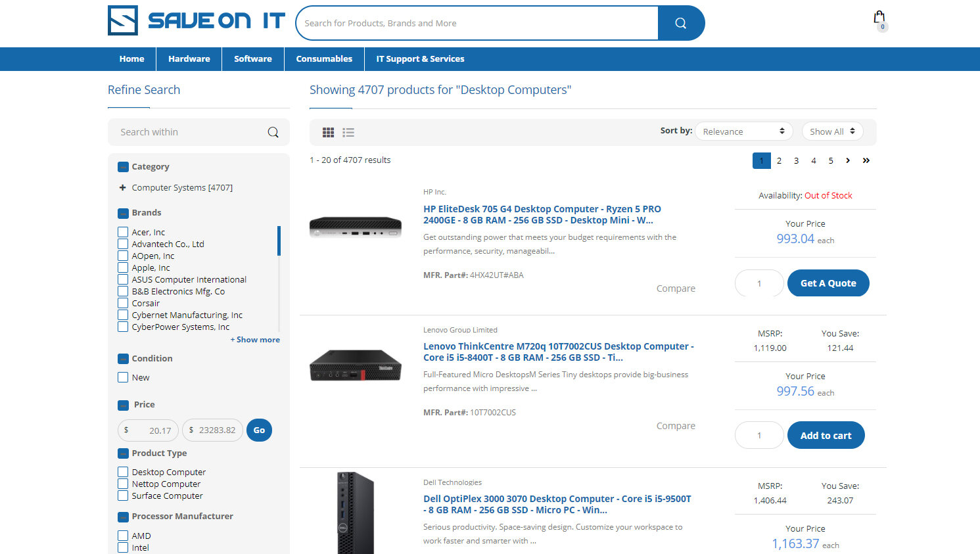This screenshot has width=980, height=554.
Task: Click the Search within magnifier icon
Action: click(273, 132)
